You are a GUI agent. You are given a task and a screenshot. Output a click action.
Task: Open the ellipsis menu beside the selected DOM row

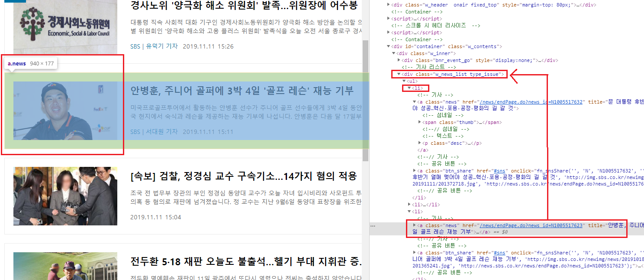point(373,226)
